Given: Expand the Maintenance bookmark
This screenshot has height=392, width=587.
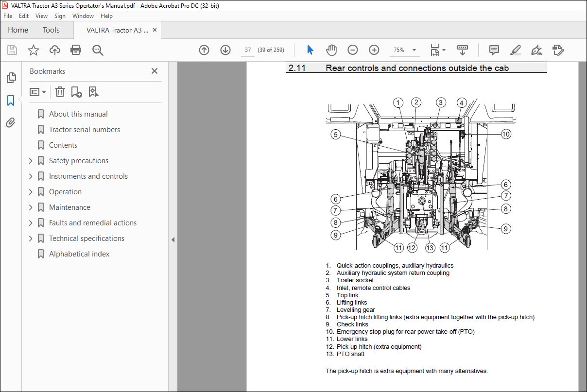Looking at the screenshot, I should coord(31,207).
